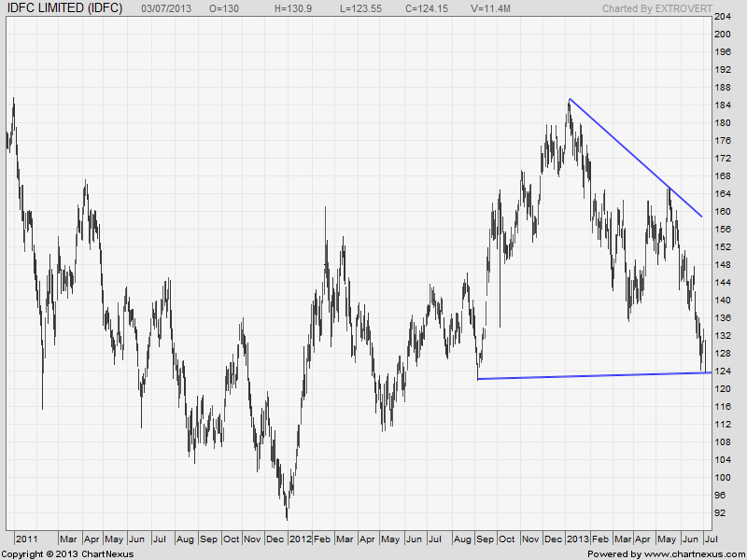The image size is (747, 560).
Task: Click the 03/07/2013 date readout
Action: [167, 8]
